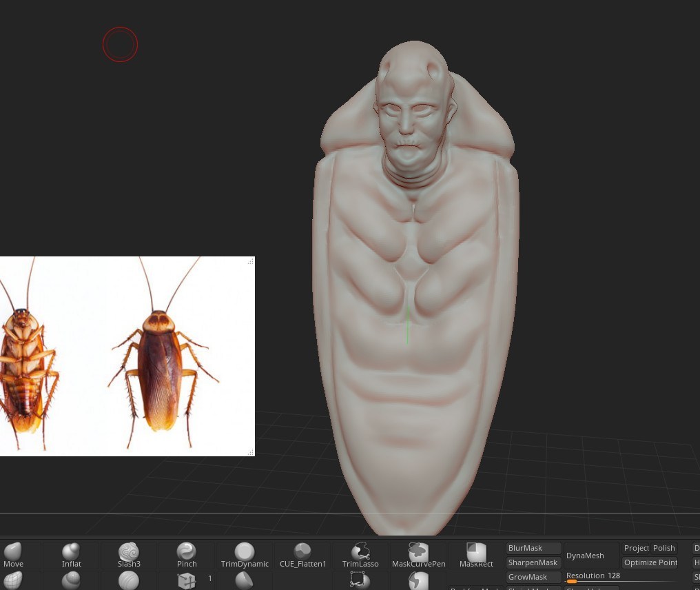Click the Optimize Point button

(x=650, y=562)
